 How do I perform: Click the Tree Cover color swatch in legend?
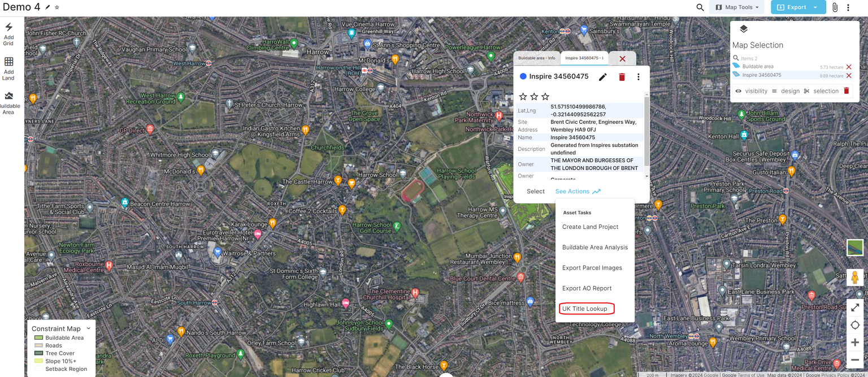pyautogui.click(x=39, y=353)
